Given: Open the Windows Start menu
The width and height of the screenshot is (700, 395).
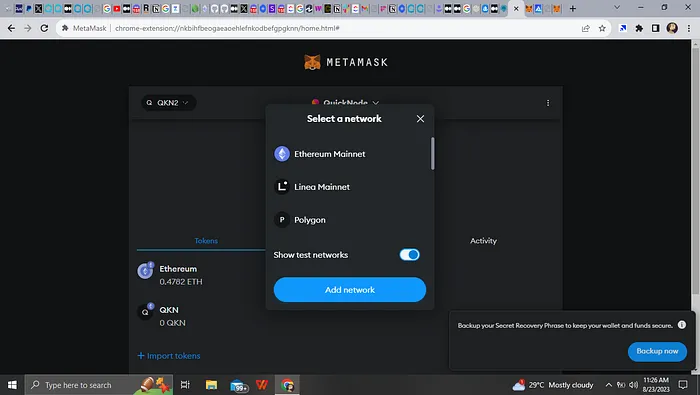Looking at the screenshot, I should [x=12, y=385].
